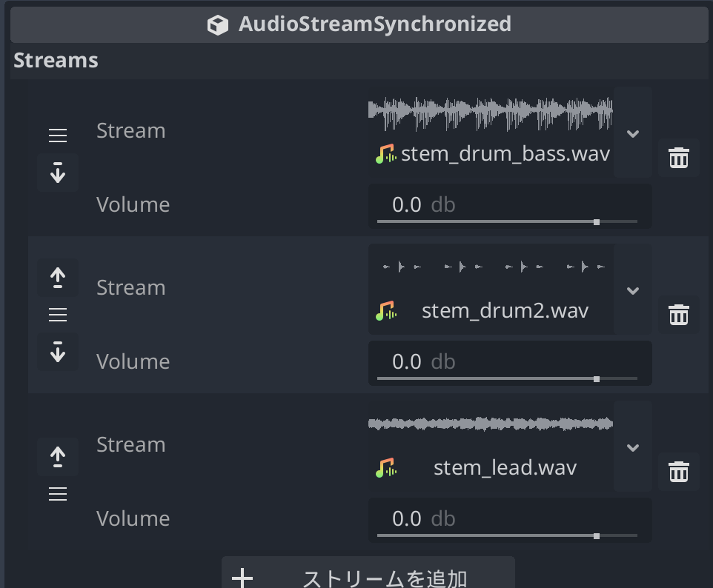Screen dimensions: 713x588
Task: Delete the stem_drum_bass.wav stream
Action: pos(678,158)
